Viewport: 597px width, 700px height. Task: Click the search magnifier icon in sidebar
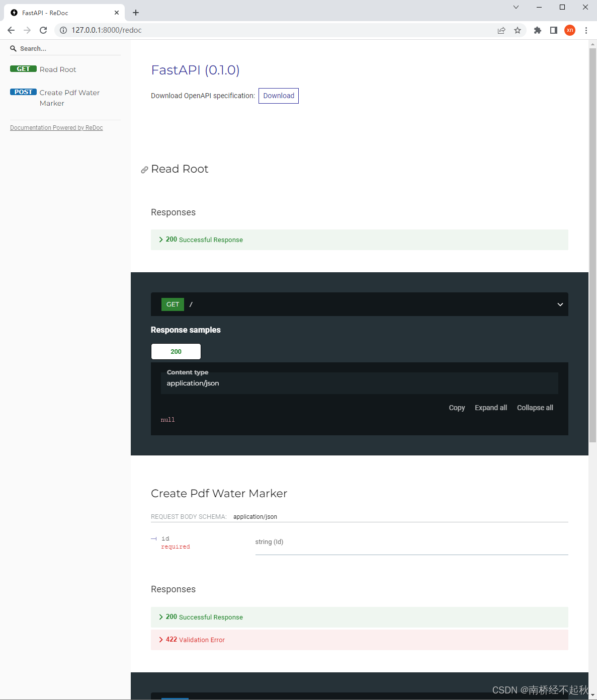coord(14,49)
